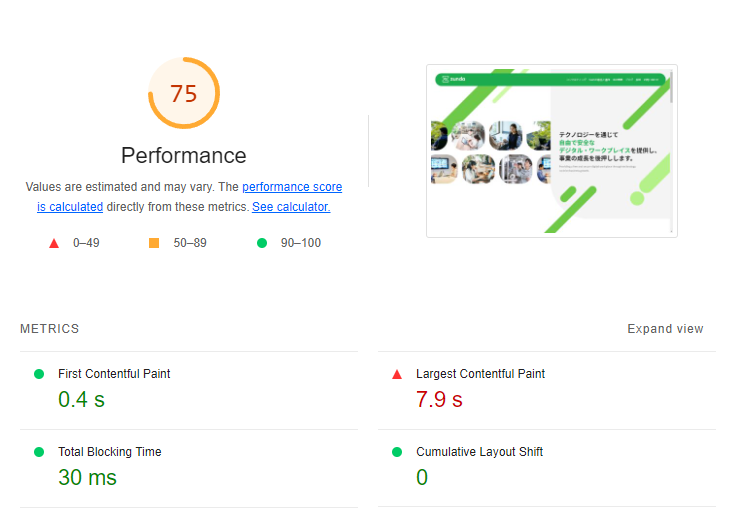Viewport: 746px width, 510px height.
Task: Click the 0.4 s First Contentful Paint value
Action: tap(81, 400)
